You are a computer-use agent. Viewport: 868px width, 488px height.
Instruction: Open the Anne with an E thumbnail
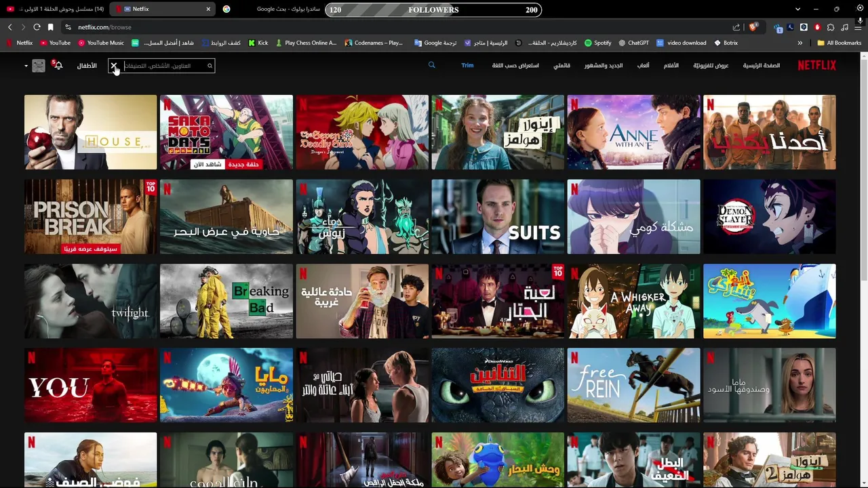pos(633,132)
